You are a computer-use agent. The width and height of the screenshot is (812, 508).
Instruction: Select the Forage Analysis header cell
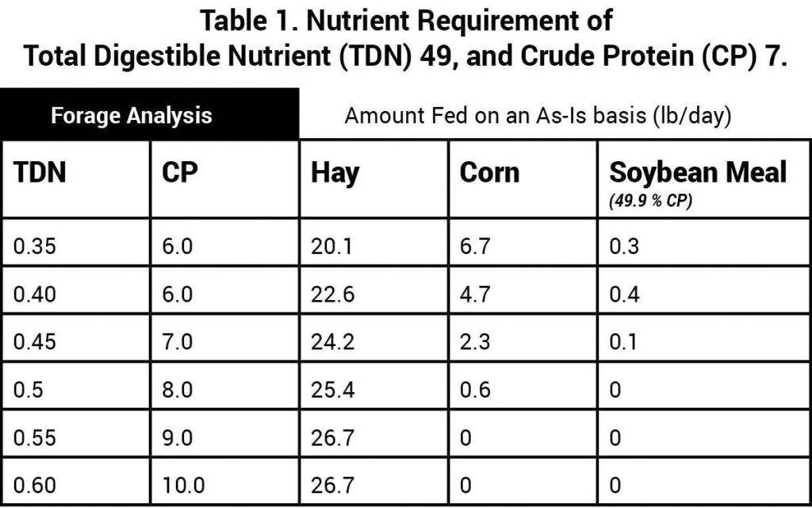(132, 116)
